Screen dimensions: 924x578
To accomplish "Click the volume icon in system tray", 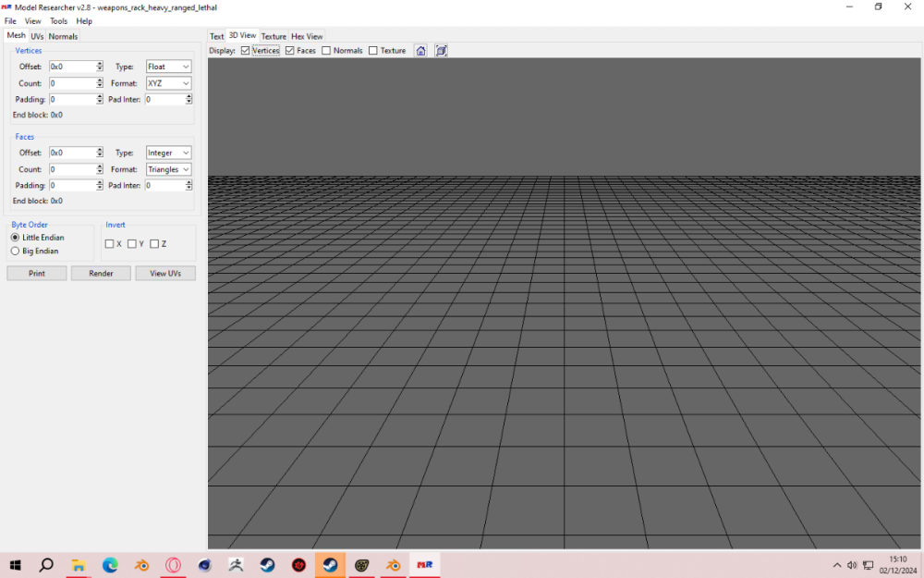I will (x=852, y=565).
